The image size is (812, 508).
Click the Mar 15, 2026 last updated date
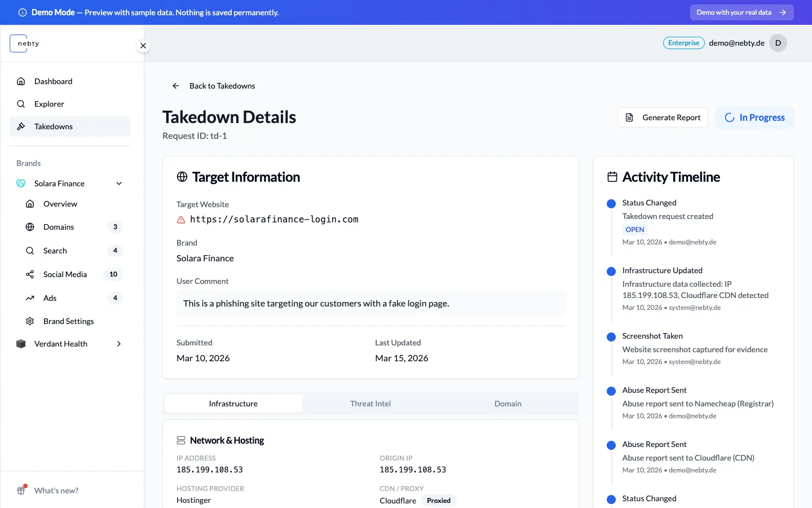pos(401,358)
